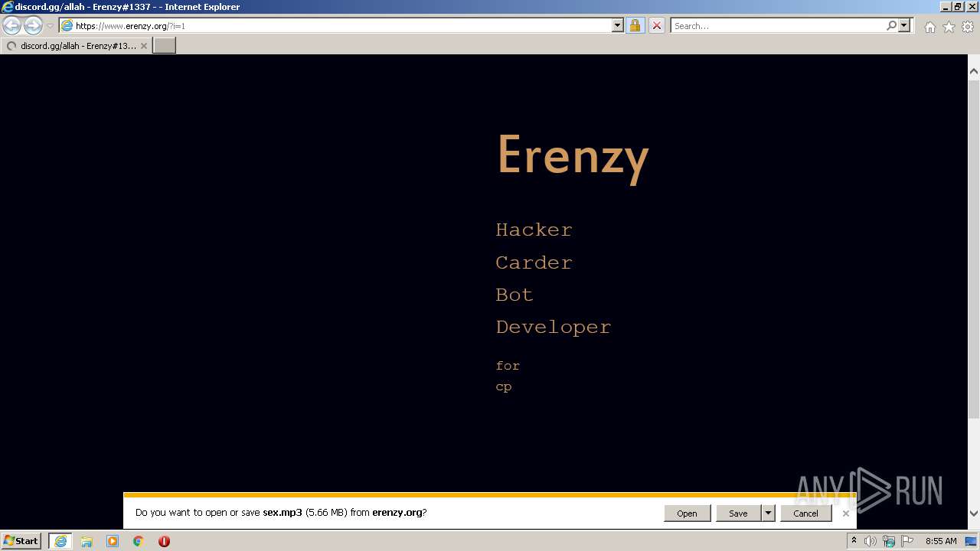The width and height of the screenshot is (980, 551).
Task: Open the Tools gear icon
Action: pos(968,27)
